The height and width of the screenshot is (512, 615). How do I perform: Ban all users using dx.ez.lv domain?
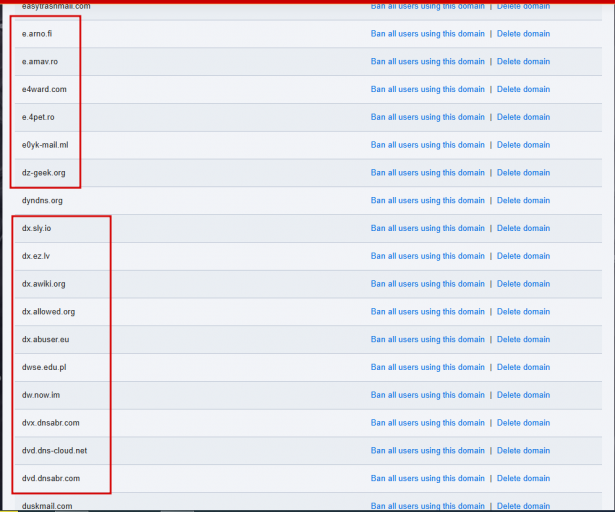coord(428,257)
